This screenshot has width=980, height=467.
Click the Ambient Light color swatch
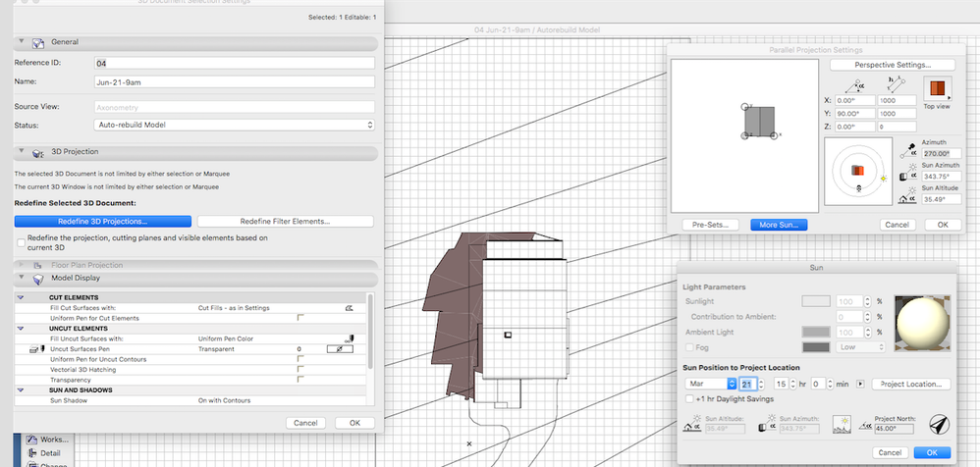point(817,332)
